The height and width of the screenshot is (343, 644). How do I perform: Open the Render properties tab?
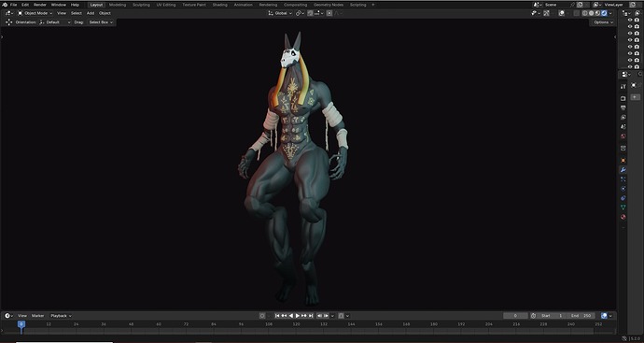(623, 99)
